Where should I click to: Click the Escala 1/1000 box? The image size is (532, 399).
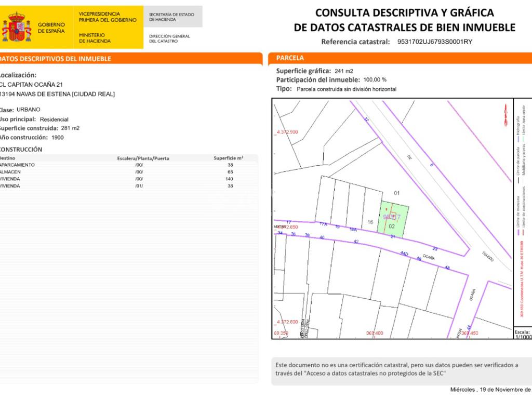coord(523,334)
